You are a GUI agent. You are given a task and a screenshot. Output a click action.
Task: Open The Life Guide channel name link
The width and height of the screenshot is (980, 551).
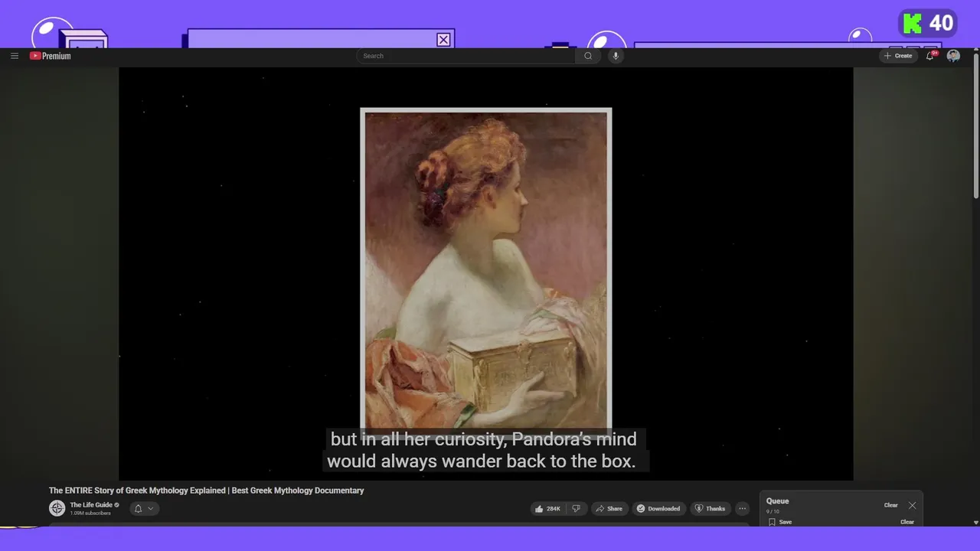coord(91,505)
